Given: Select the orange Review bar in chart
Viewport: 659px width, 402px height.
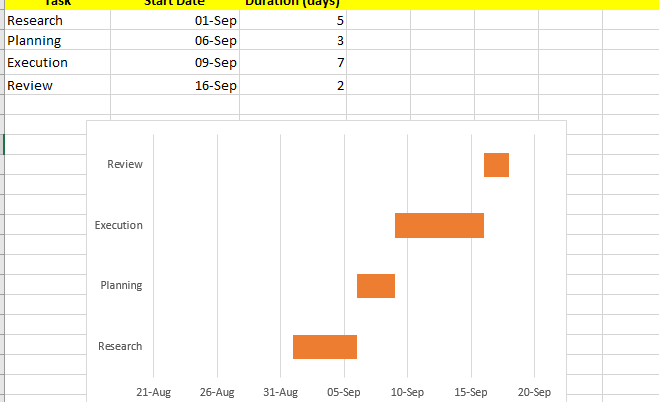Looking at the screenshot, I should click(496, 165).
